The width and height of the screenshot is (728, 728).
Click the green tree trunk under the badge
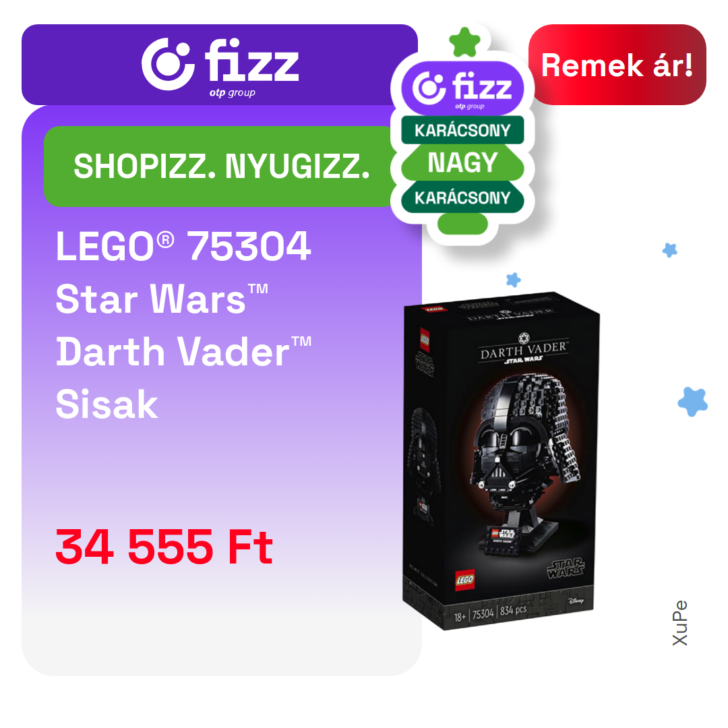point(462,224)
